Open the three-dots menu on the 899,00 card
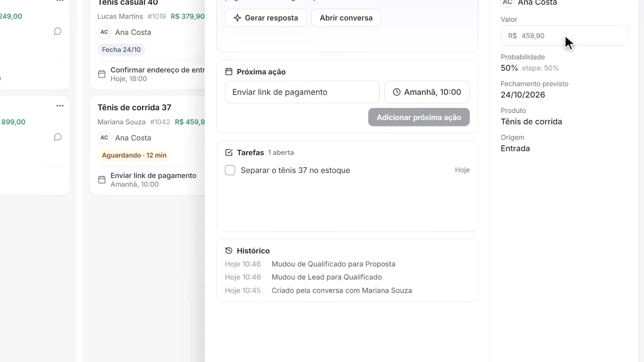This screenshot has height=362, width=644. (x=60, y=106)
